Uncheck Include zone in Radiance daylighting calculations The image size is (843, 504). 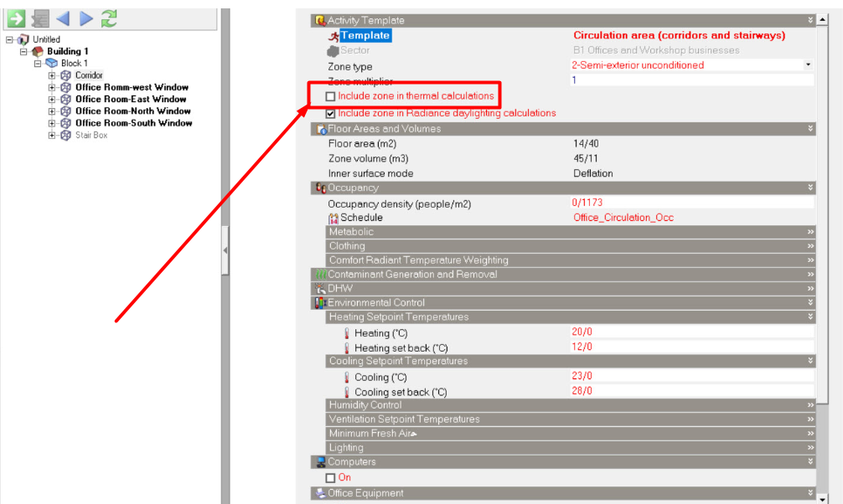pos(331,114)
